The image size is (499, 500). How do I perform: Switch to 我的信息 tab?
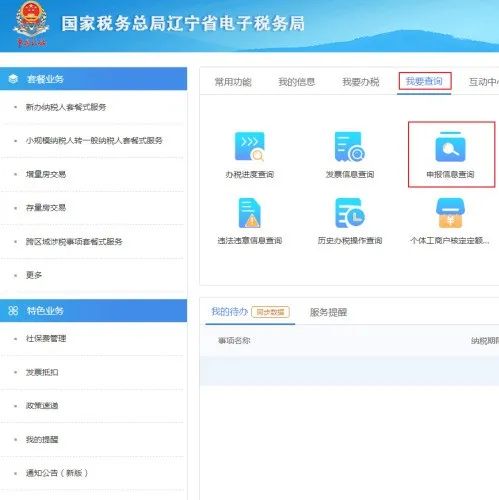297,82
